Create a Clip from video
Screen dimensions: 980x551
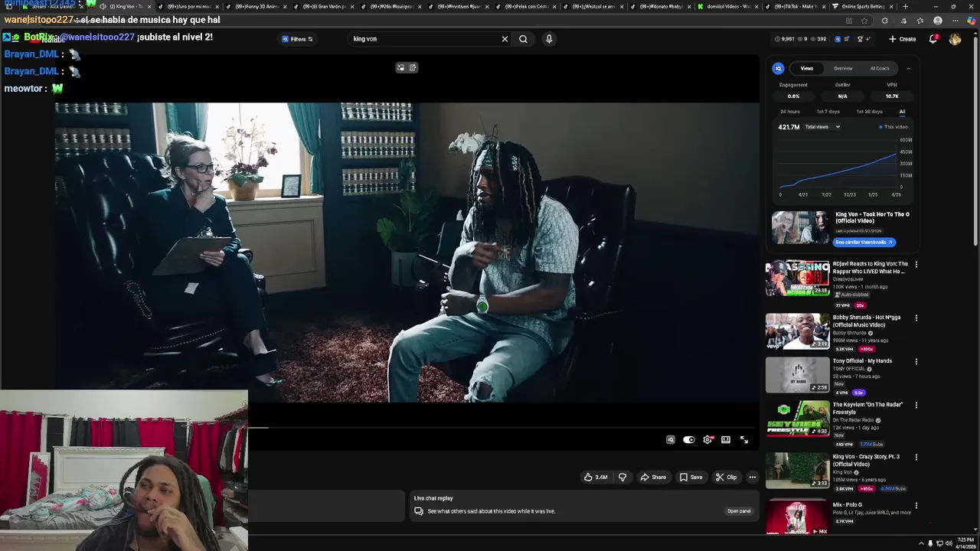tap(726, 478)
